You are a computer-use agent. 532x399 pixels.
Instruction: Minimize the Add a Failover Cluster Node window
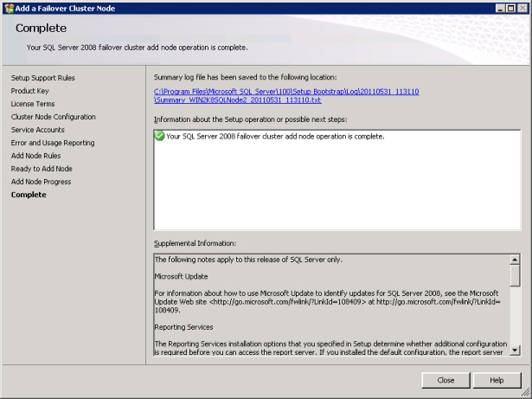[500, 8]
